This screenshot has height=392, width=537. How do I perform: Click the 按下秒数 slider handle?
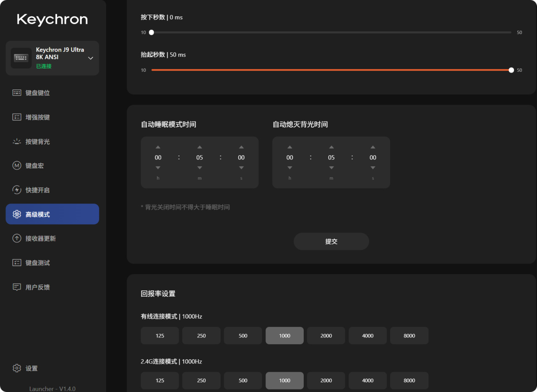click(151, 32)
